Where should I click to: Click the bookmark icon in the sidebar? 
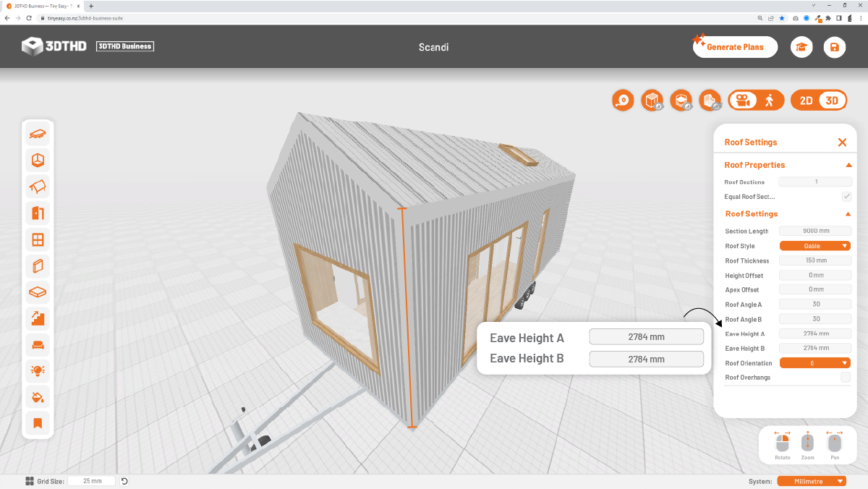(38, 423)
